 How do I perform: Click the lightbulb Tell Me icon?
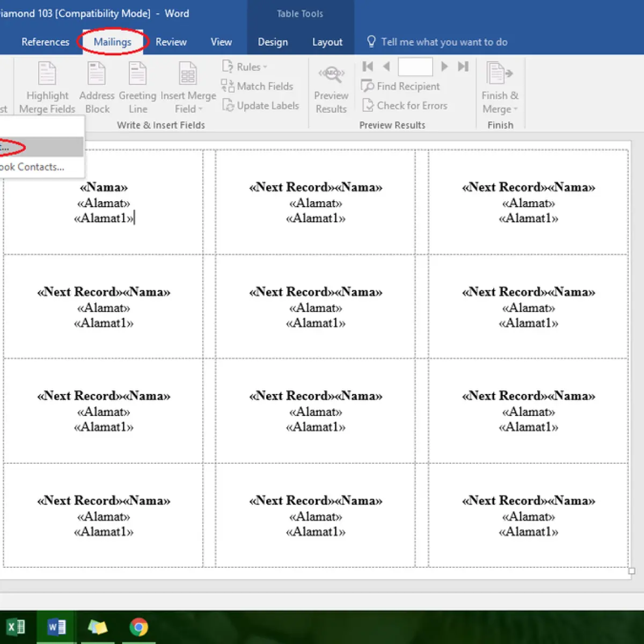pyautogui.click(x=371, y=41)
